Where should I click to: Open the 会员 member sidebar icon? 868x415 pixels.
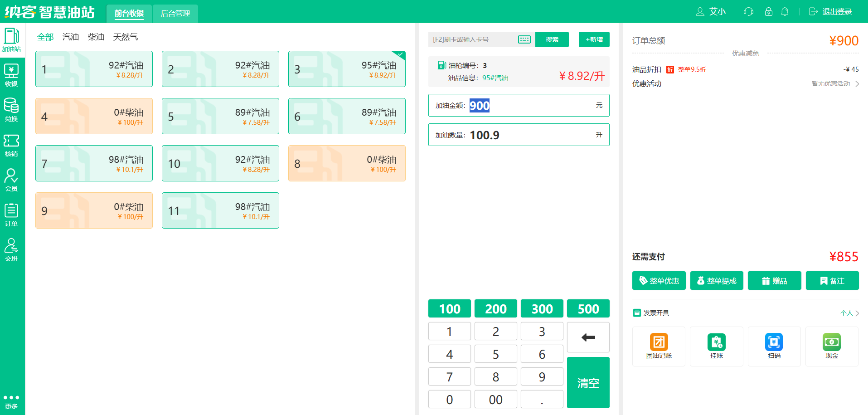pyautogui.click(x=11, y=180)
